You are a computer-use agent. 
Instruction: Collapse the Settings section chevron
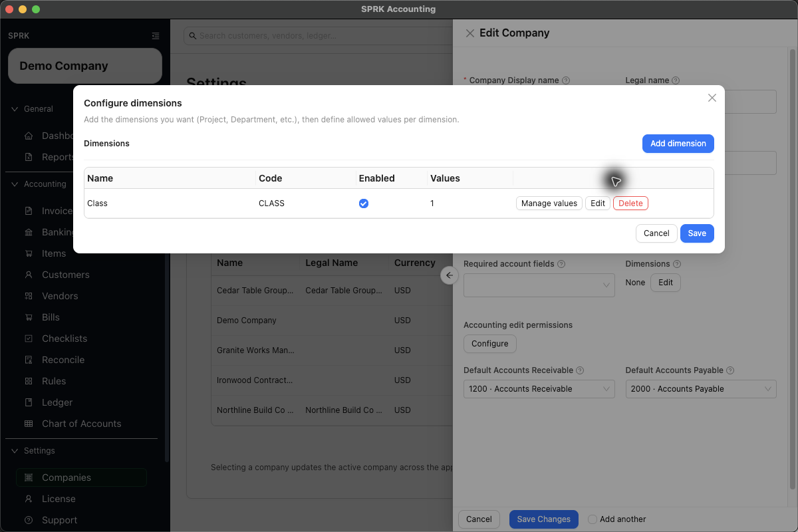click(15, 451)
